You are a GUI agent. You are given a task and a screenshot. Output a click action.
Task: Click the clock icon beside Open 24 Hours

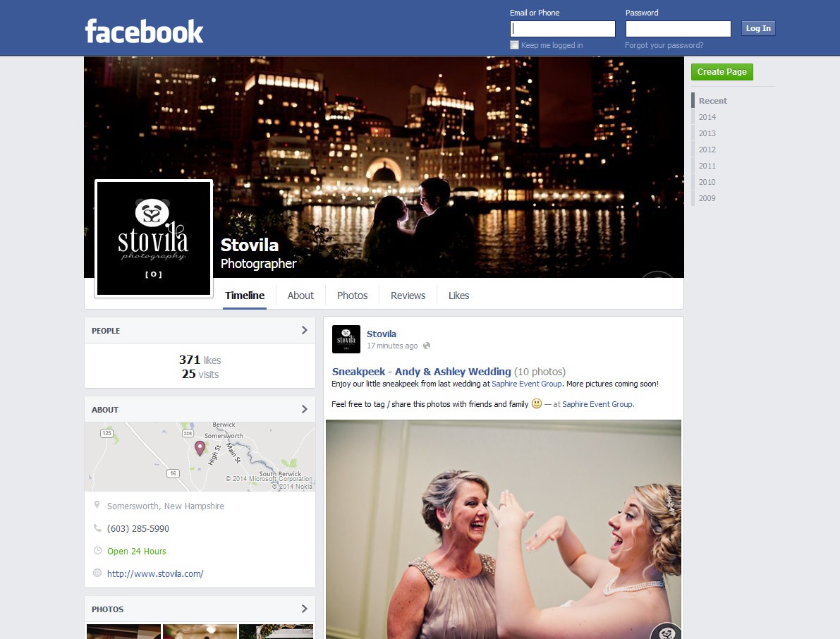point(97,551)
